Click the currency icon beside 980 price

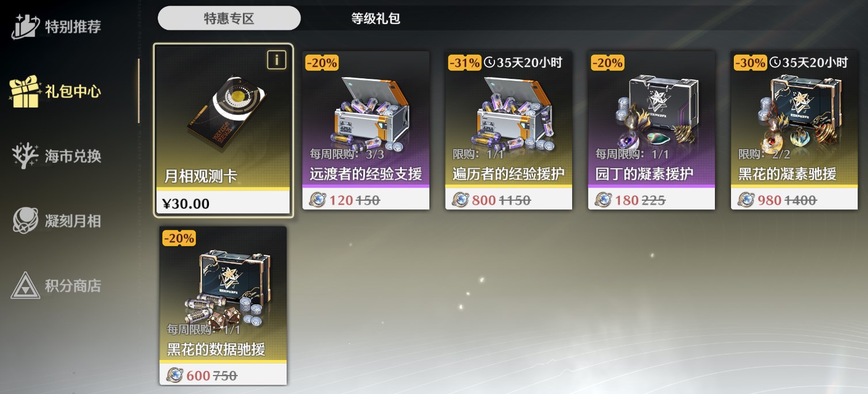point(747,200)
